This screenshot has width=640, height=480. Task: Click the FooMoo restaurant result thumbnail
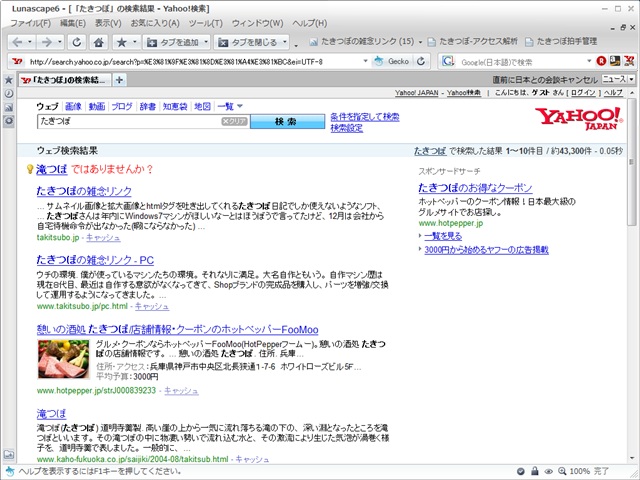click(62, 357)
